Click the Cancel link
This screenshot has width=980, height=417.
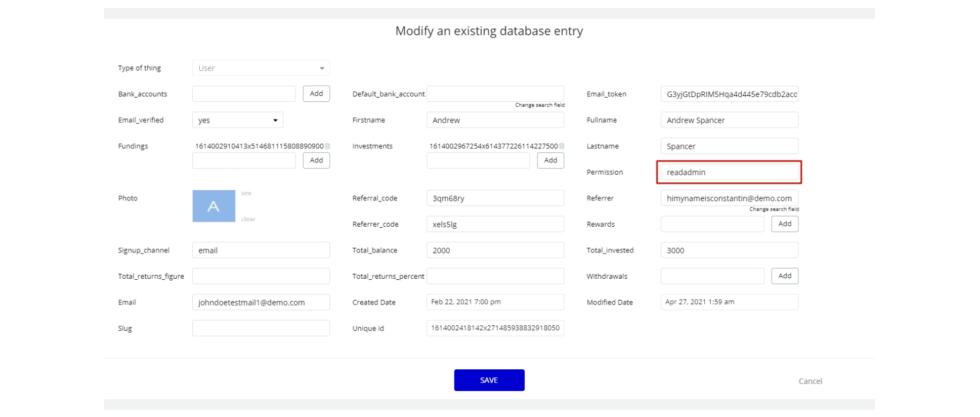[x=810, y=381]
